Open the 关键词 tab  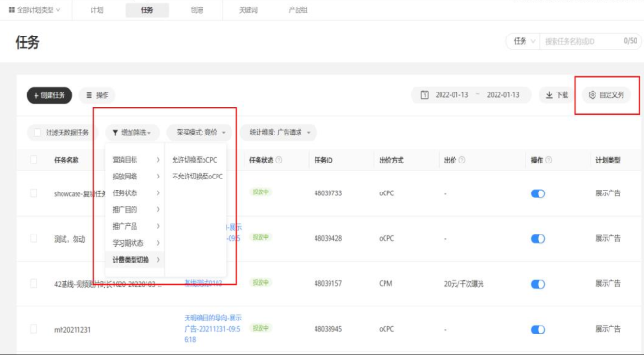click(248, 10)
